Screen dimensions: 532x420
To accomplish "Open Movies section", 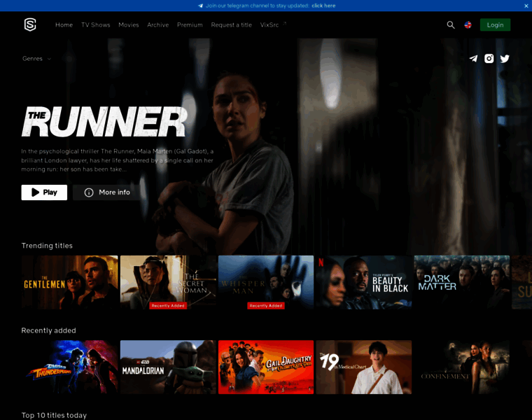I will click(129, 24).
